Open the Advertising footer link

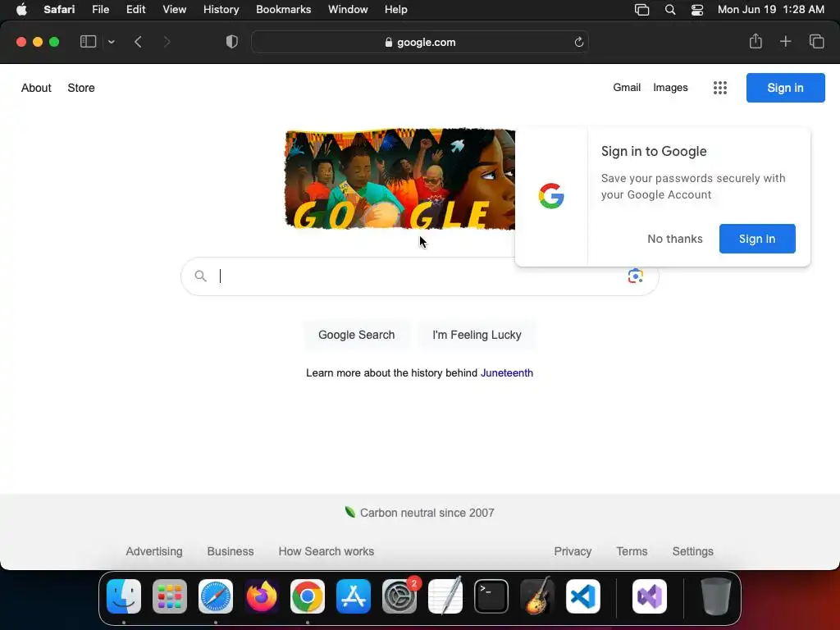coord(153,551)
